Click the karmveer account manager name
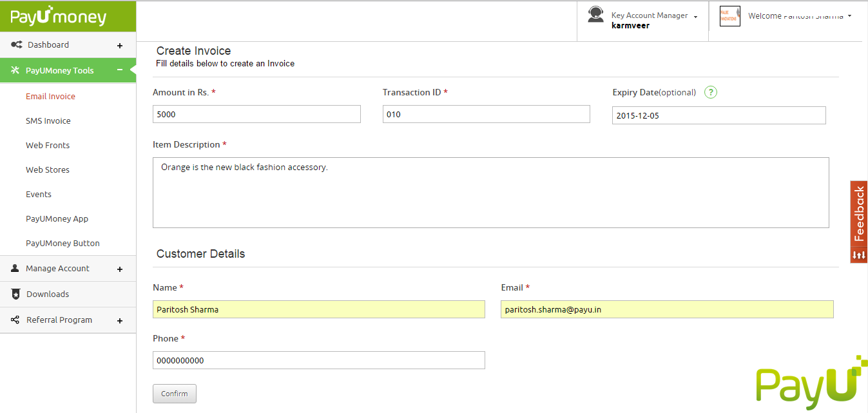868x413 pixels. pos(630,26)
